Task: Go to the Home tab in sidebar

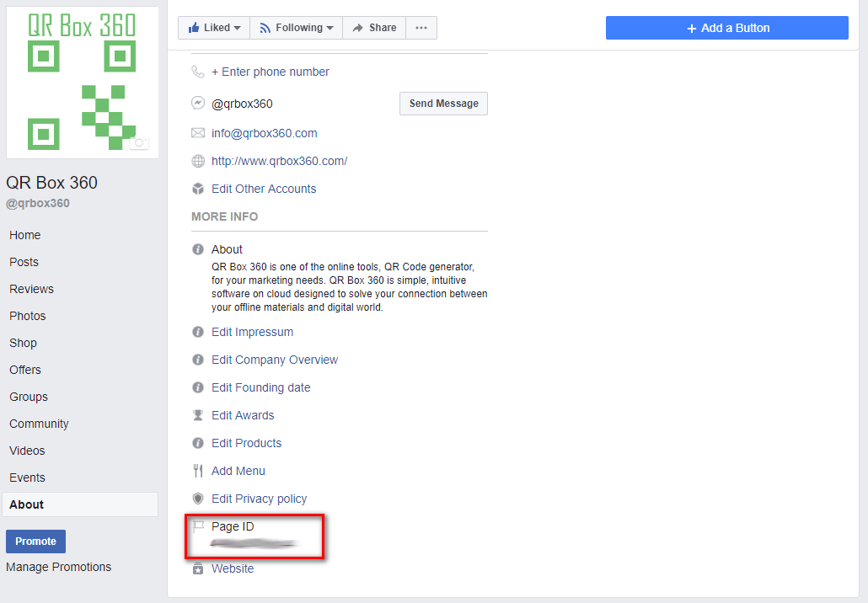Action: (x=25, y=235)
